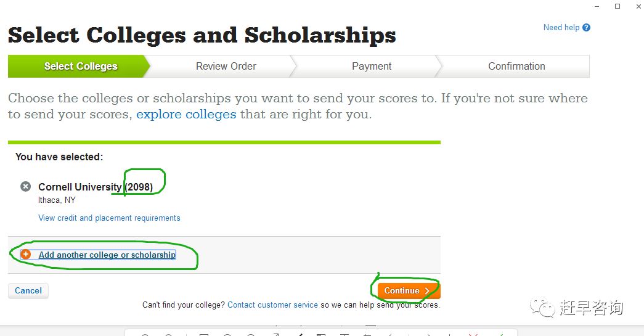
Task: Click the Cornell University (2098) entry
Action: point(96,187)
